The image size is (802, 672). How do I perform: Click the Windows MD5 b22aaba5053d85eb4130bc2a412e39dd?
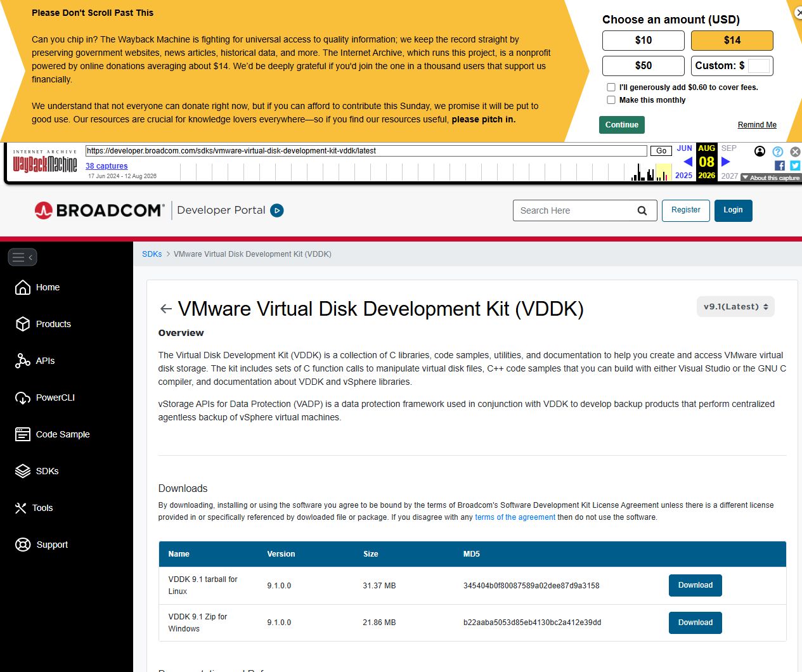tap(532, 623)
